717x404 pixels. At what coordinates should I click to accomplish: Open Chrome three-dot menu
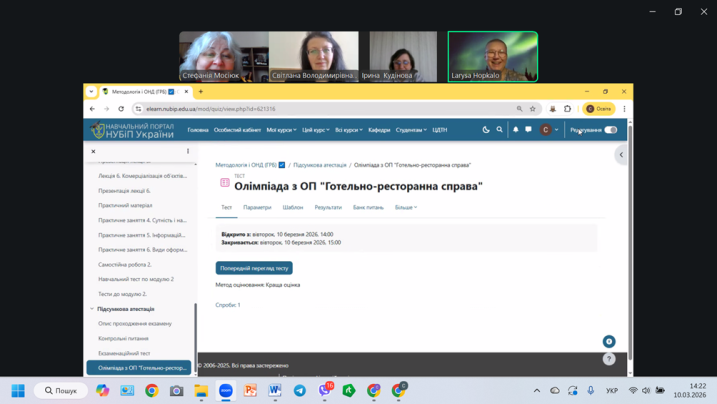pyautogui.click(x=624, y=109)
